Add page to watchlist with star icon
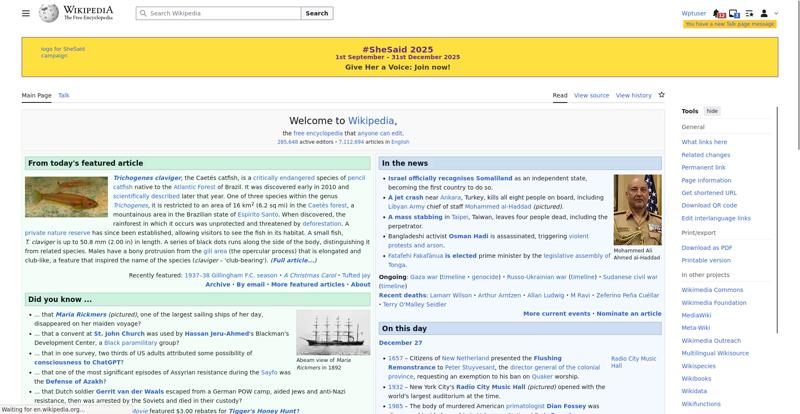The height and width of the screenshot is (414, 800). [661, 95]
